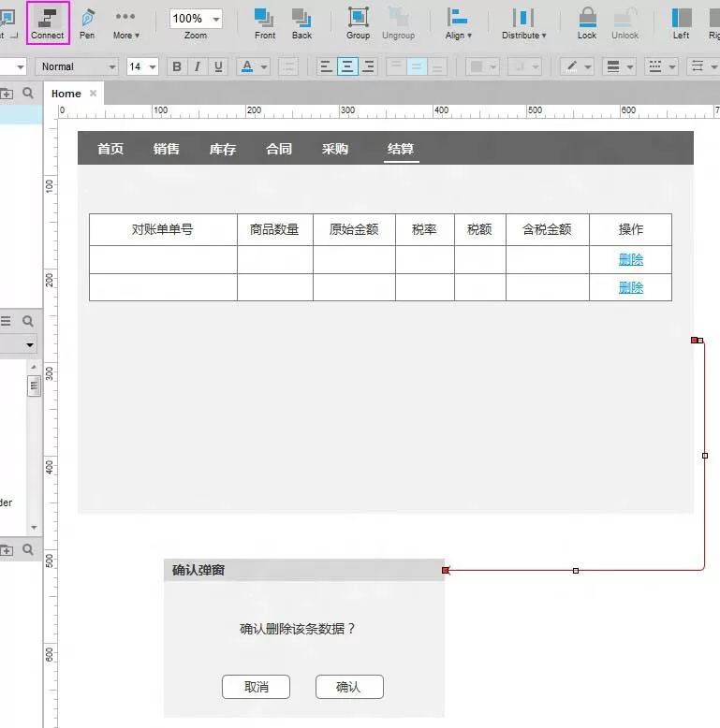Open the Zoom 100% dropdown
The width and height of the screenshot is (720, 728).
196,19
